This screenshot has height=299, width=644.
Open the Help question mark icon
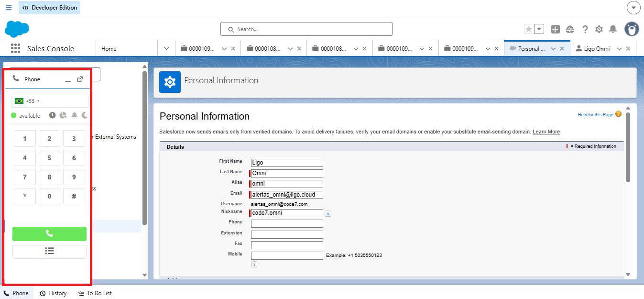click(x=585, y=29)
